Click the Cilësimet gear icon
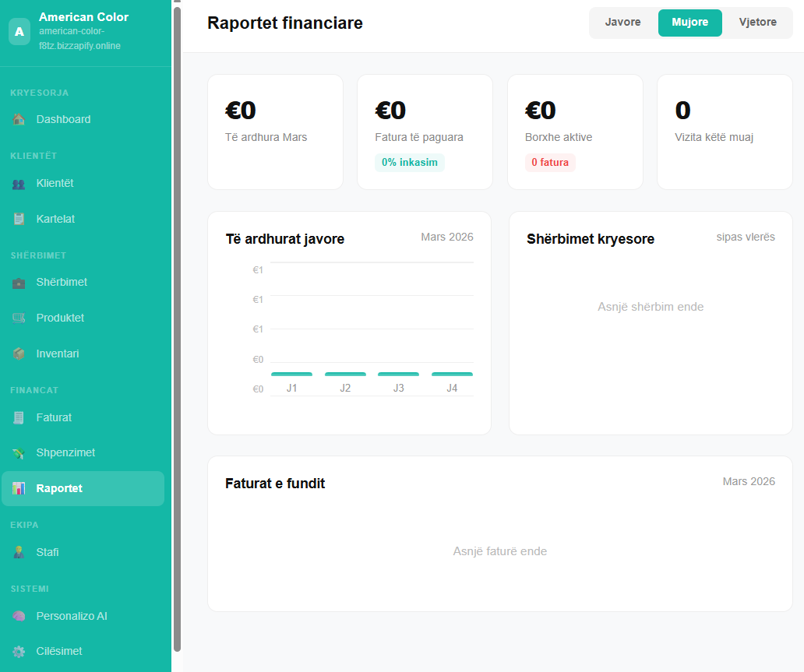The width and height of the screenshot is (804, 672). (19, 651)
